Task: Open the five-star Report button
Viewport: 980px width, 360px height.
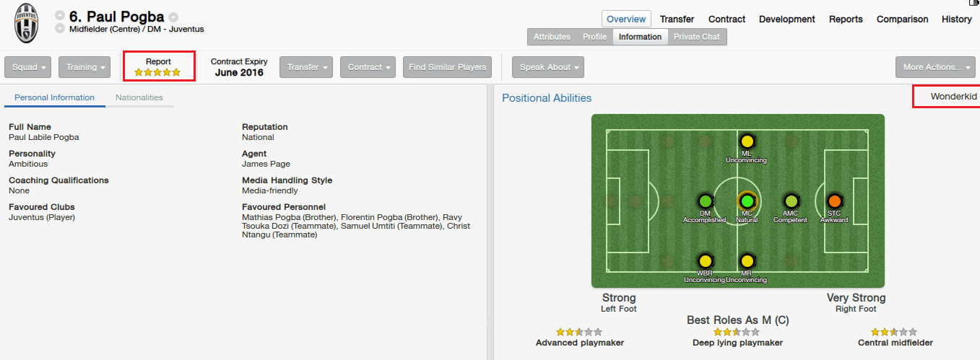Action: coord(158,67)
